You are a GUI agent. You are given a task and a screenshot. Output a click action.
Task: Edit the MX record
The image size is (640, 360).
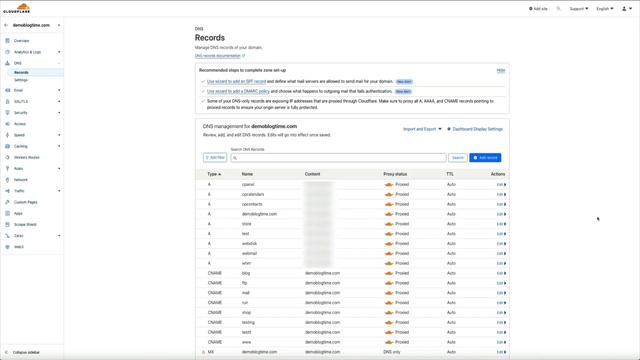[501, 352]
